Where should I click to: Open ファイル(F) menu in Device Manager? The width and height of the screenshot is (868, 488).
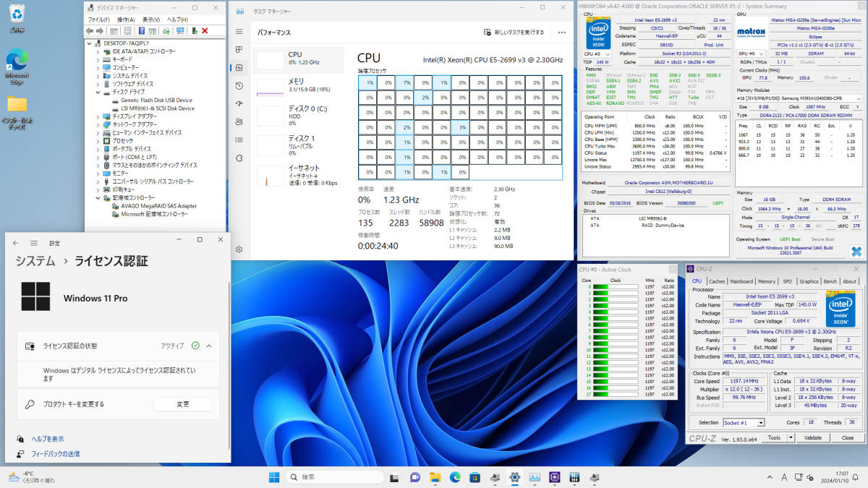(98, 20)
